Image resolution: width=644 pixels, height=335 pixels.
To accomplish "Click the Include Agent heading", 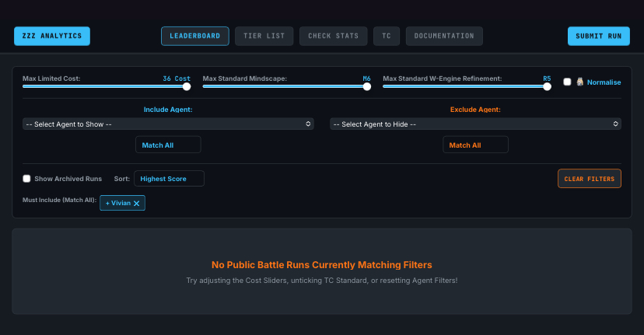I will [x=168, y=110].
